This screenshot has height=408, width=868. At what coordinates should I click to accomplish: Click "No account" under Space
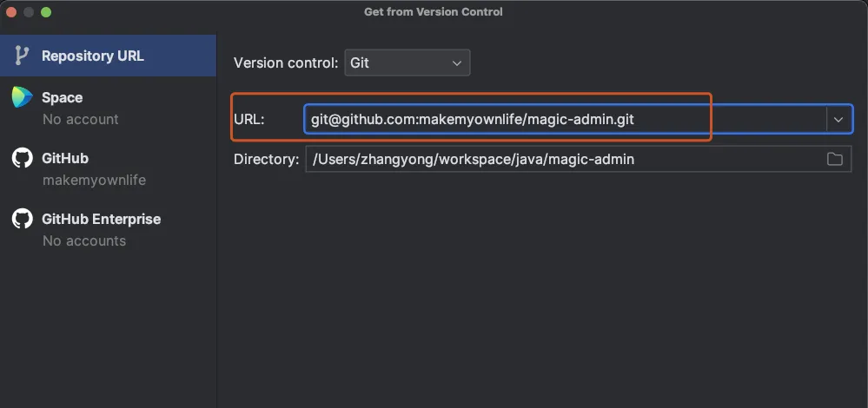[x=81, y=119]
